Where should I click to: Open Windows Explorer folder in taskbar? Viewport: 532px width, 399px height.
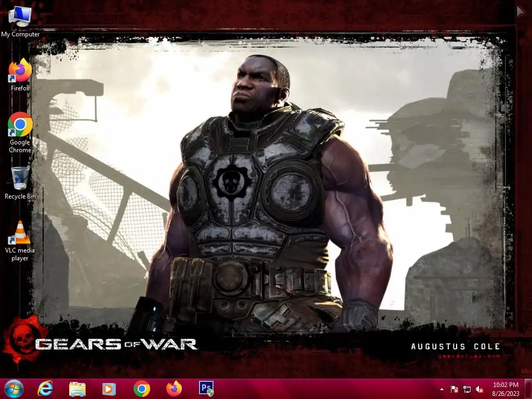(x=77, y=389)
